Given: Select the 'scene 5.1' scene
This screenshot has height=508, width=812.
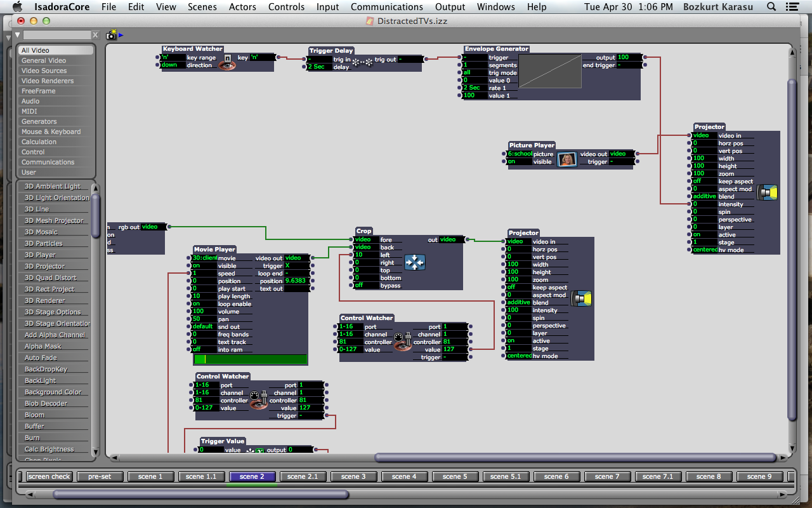Looking at the screenshot, I should pos(506,477).
